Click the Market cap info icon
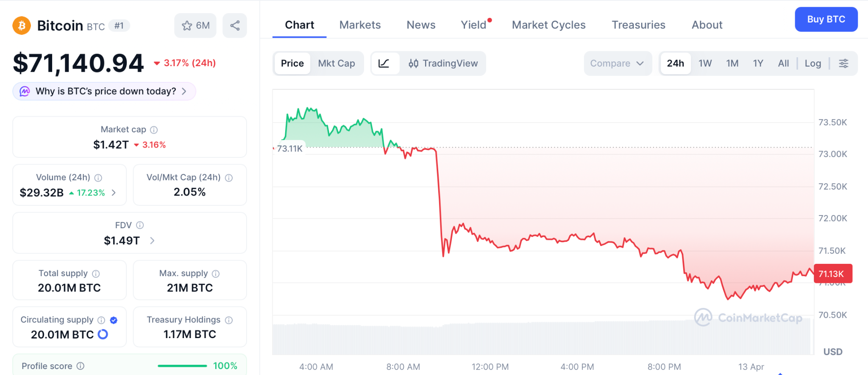 pos(153,129)
